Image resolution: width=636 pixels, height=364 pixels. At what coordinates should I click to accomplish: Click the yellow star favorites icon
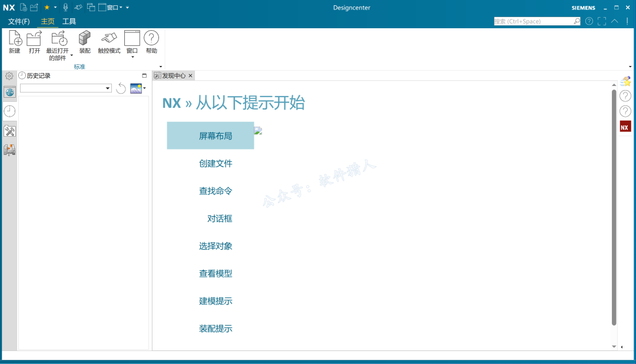point(47,7)
